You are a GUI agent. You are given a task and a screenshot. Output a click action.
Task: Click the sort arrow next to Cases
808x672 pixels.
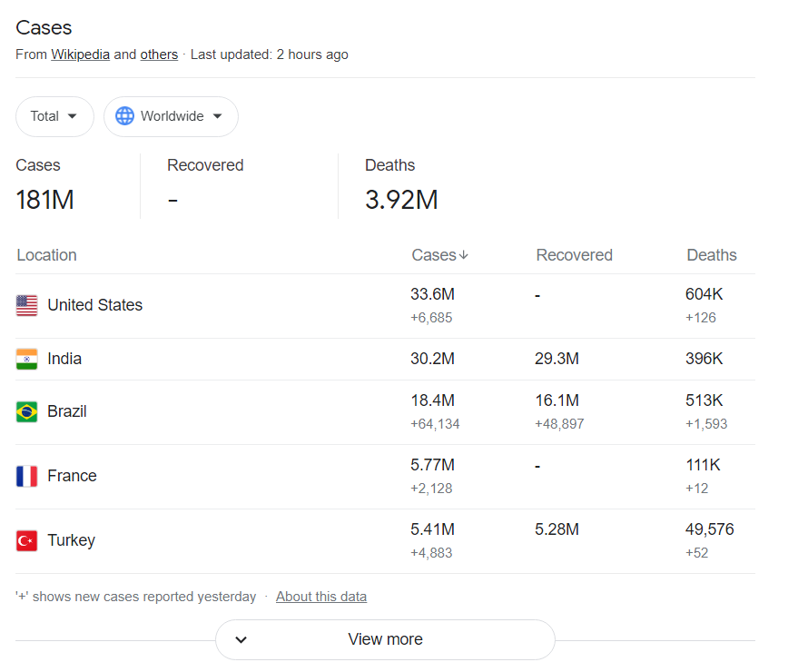point(464,255)
